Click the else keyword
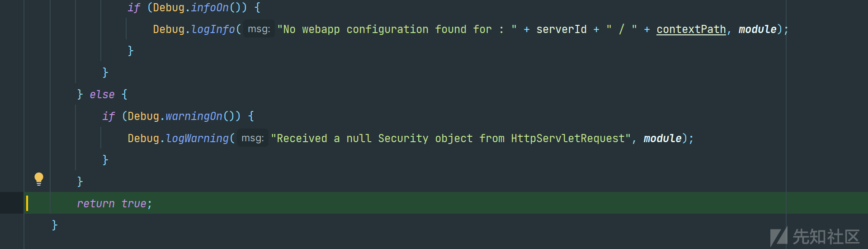 pos(102,95)
